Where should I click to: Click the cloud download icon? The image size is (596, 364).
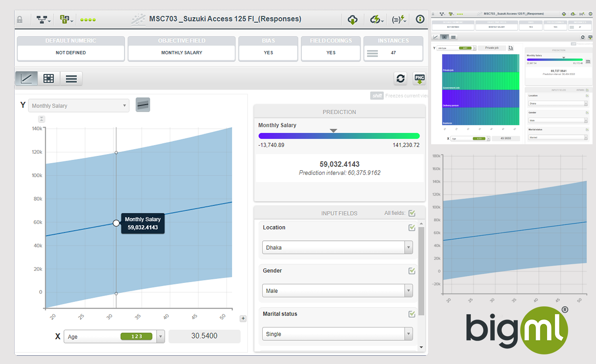click(x=352, y=19)
